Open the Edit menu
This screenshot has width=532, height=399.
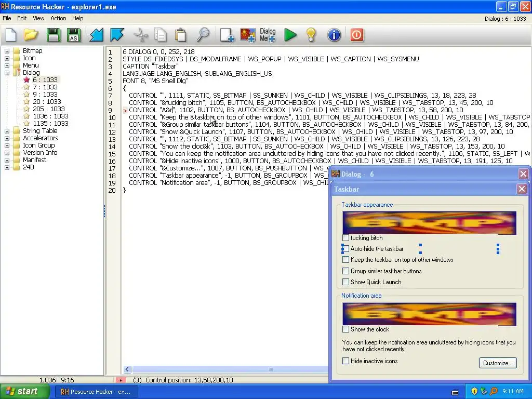(x=22, y=18)
